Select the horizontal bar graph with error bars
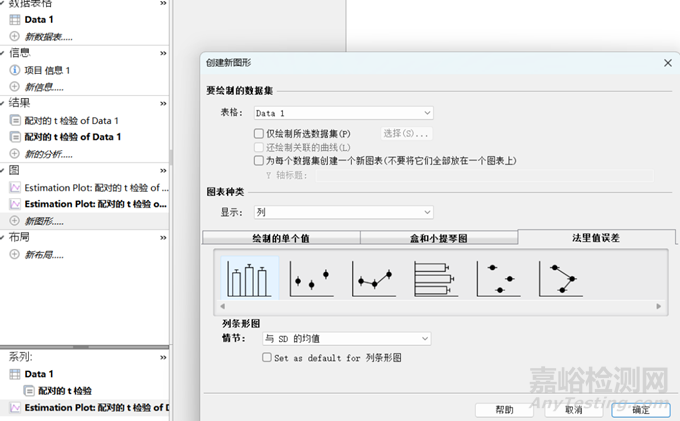The image size is (680, 421). point(435,277)
